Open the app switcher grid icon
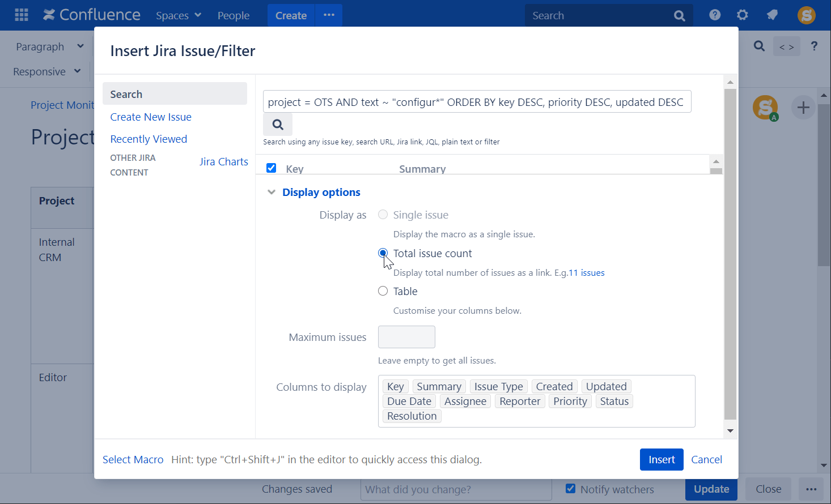This screenshot has height=504, width=831. click(21, 15)
